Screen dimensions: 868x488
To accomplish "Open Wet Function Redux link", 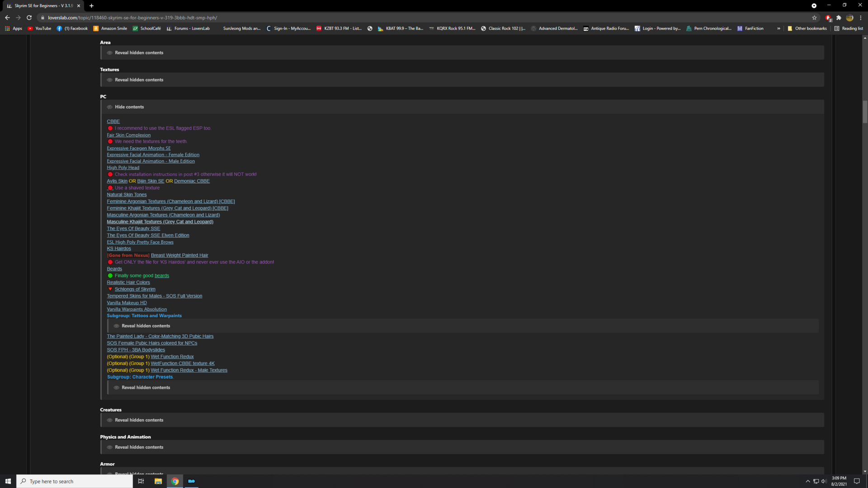I will click(172, 357).
